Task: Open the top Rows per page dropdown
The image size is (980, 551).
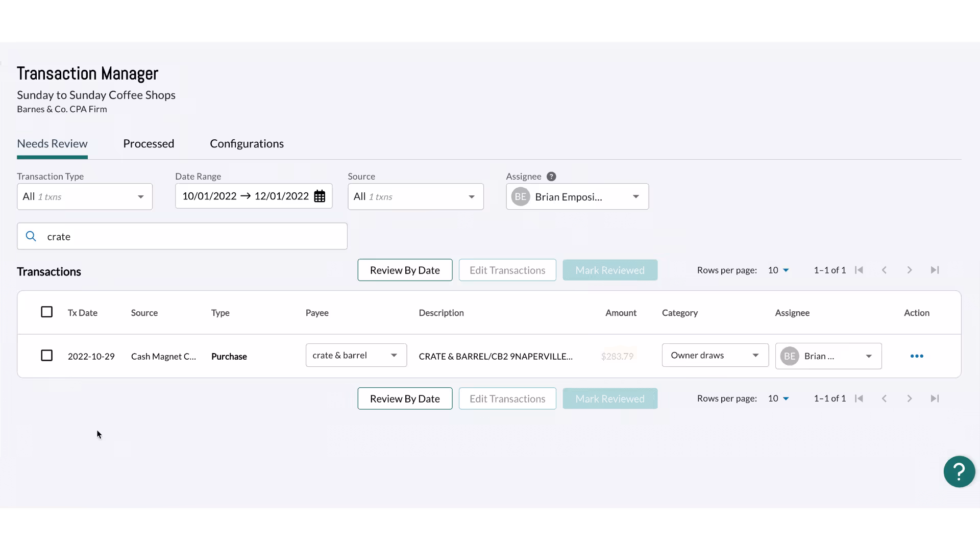Action: pyautogui.click(x=778, y=270)
